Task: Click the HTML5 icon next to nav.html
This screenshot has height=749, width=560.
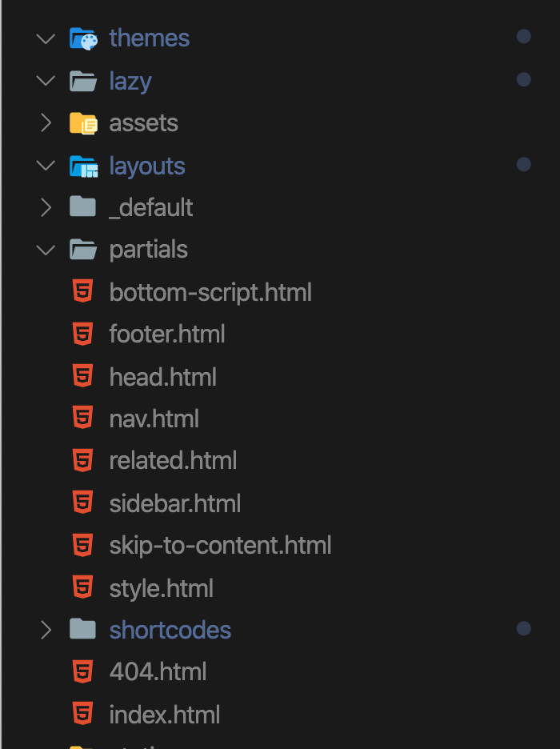Action: pyautogui.click(x=82, y=417)
